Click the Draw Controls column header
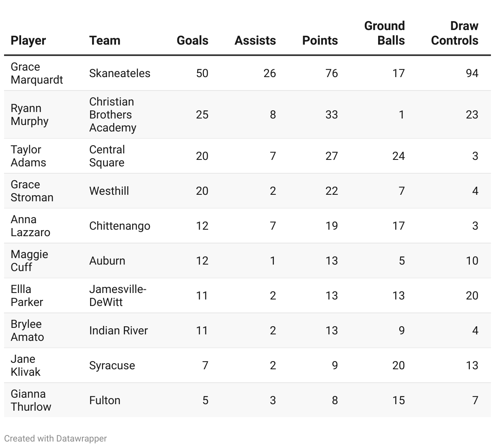Screen dimensions: 495x448 click(x=454, y=33)
